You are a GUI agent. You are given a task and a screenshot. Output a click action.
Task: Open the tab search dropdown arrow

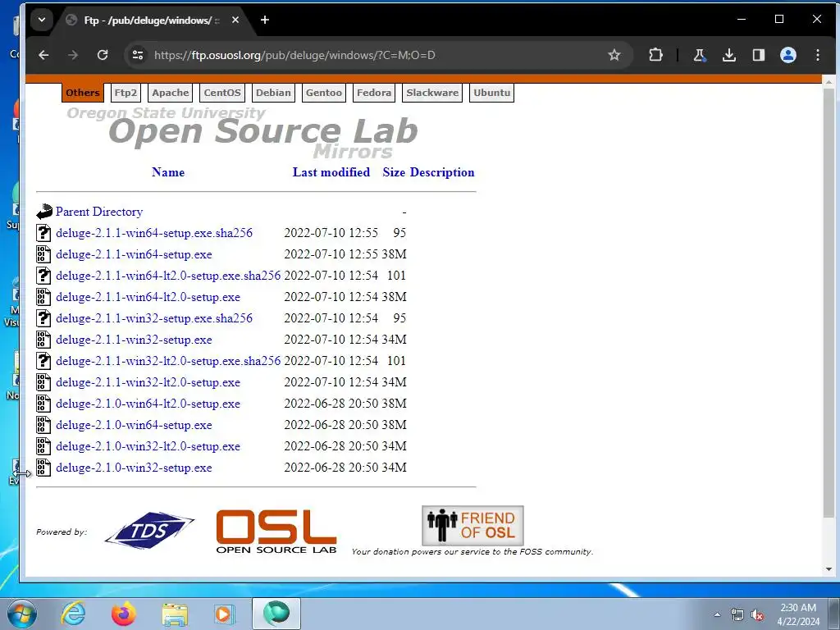click(42, 21)
